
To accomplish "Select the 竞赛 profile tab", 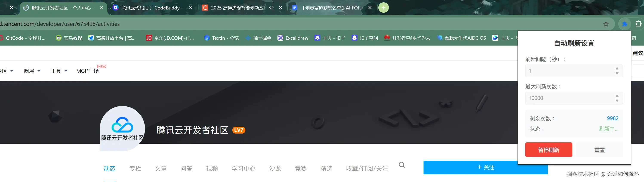I will 301,168.
